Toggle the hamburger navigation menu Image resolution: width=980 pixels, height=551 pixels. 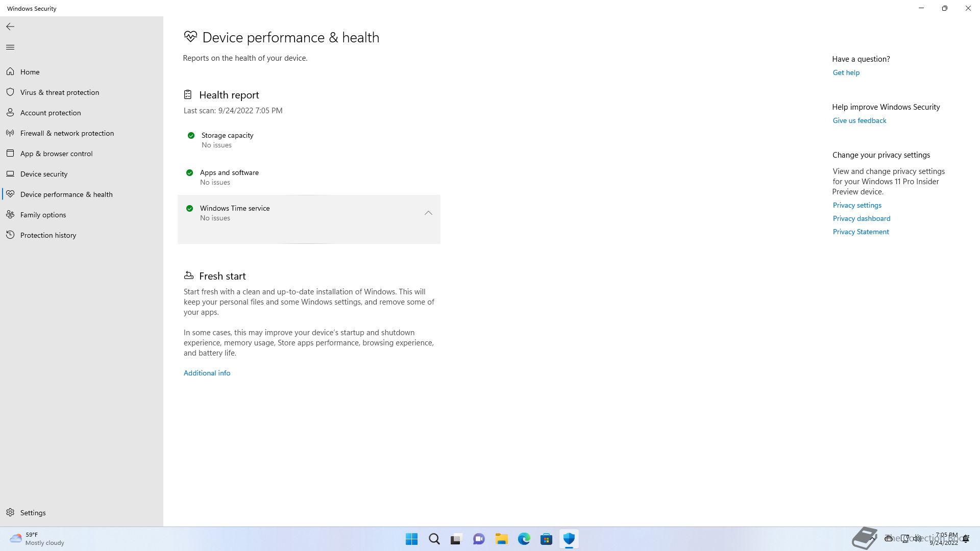(10, 47)
